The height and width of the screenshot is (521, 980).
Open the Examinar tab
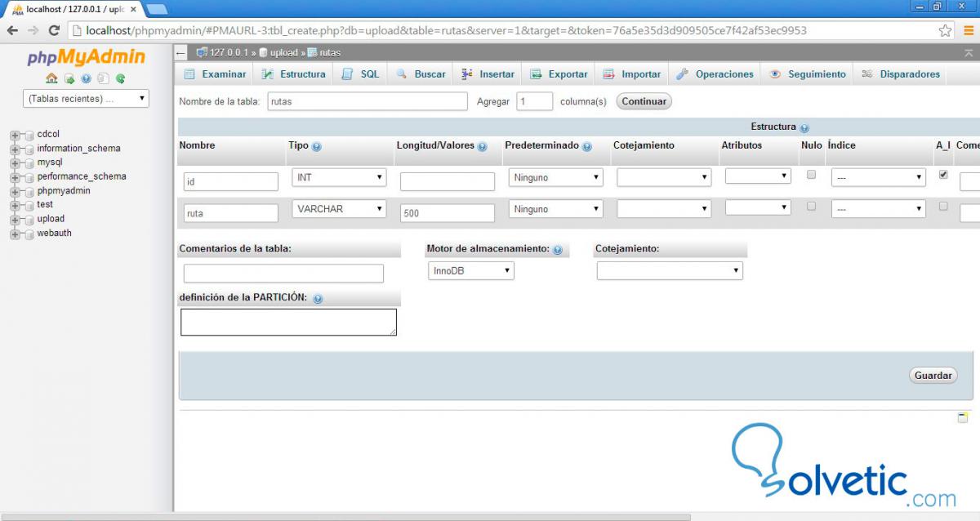coord(216,74)
